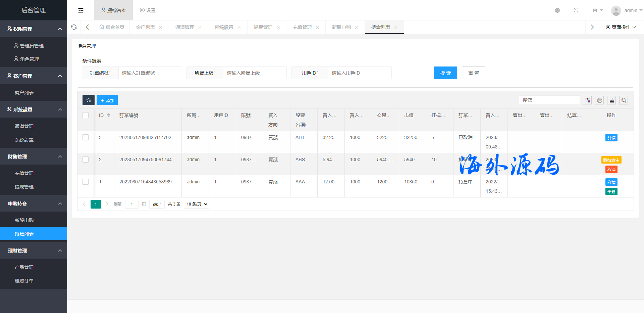Image resolution: width=644 pixels, height=313 pixels.
Task: Collapse the sidebar with the hamburger icon
Action: coord(81,10)
